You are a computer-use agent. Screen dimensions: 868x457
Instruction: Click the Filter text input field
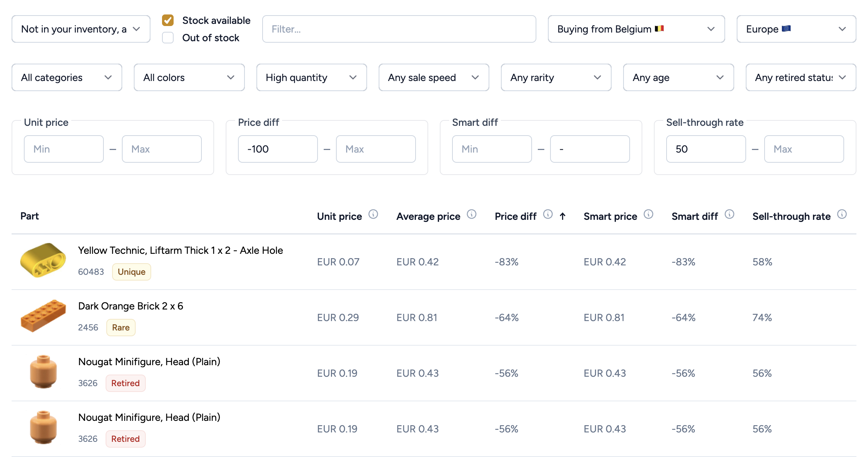tap(399, 29)
